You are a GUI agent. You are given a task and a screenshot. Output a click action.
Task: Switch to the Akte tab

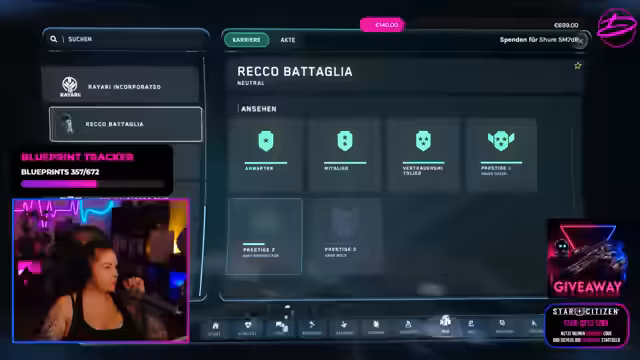288,40
